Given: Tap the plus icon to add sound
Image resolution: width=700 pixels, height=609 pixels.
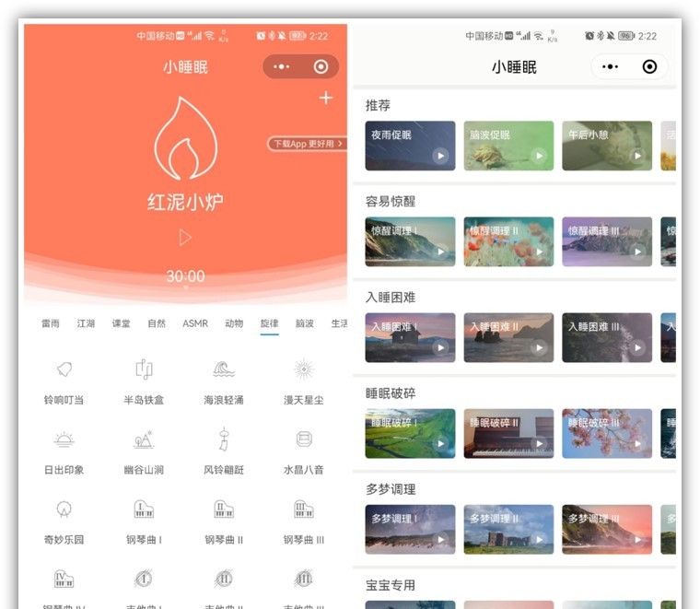Looking at the screenshot, I should tap(326, 98).
